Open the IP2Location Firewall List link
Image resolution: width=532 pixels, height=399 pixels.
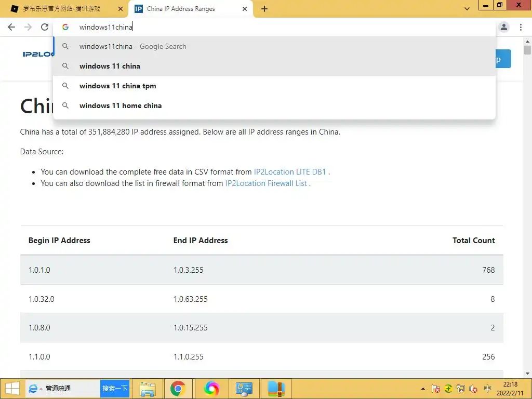pos(266,183)
